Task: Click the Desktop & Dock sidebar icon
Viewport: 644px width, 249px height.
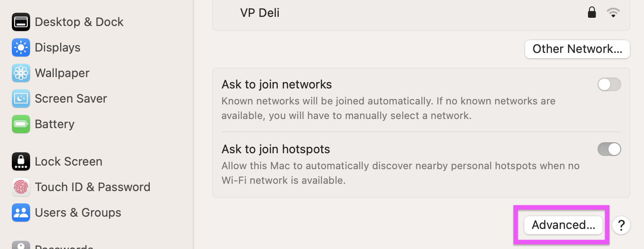Action: 21,22
